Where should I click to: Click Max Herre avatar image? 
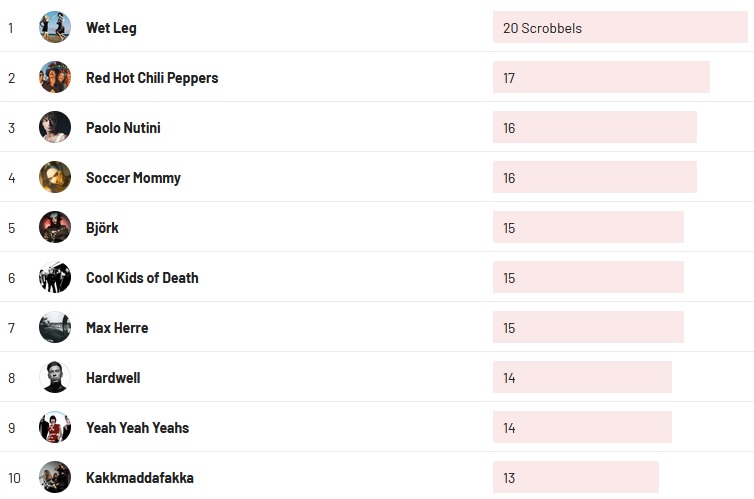pos(55,327)
